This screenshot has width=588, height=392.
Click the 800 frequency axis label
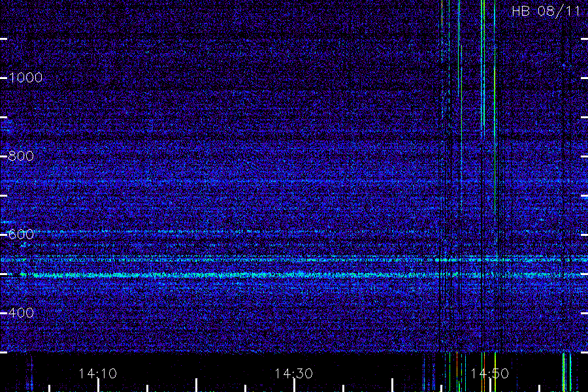click(21, 156)
